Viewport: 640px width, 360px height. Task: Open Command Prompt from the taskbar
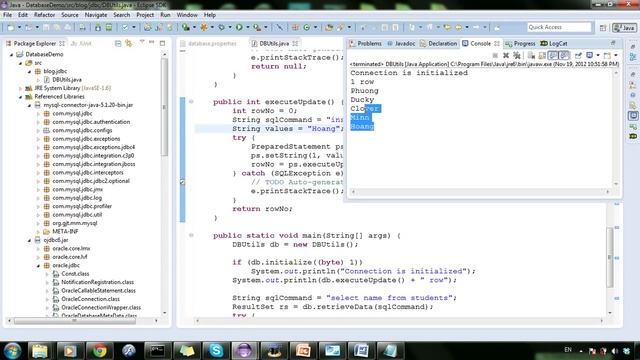pyautogui.click(x=158, y=351)
